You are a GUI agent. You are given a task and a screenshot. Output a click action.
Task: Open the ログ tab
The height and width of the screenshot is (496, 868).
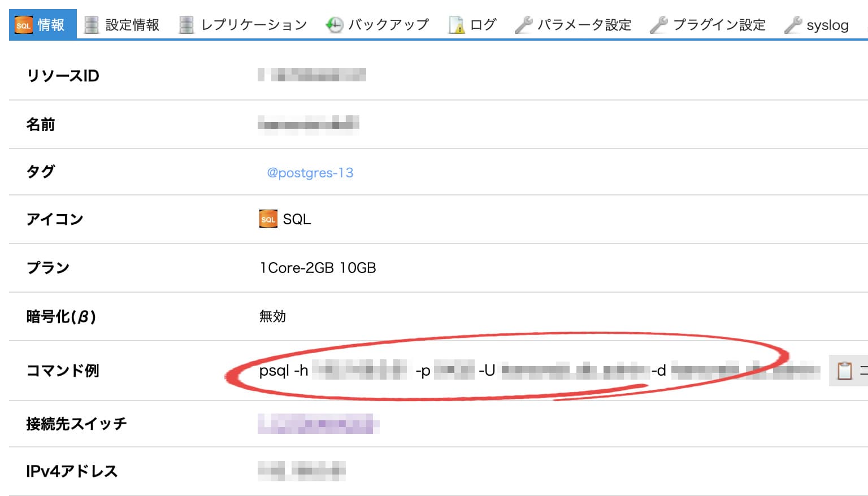tap(472, 25)
